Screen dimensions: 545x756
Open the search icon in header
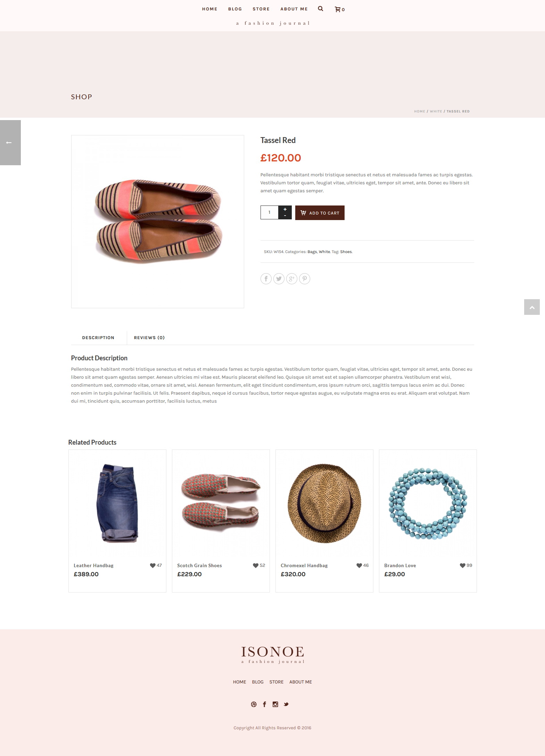pos(320,9)
